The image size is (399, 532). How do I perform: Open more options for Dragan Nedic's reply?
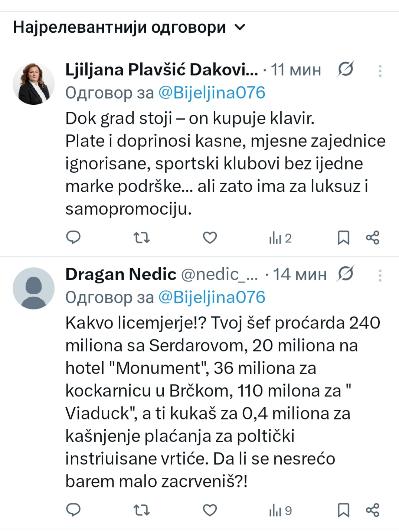[x=380, y=275]
